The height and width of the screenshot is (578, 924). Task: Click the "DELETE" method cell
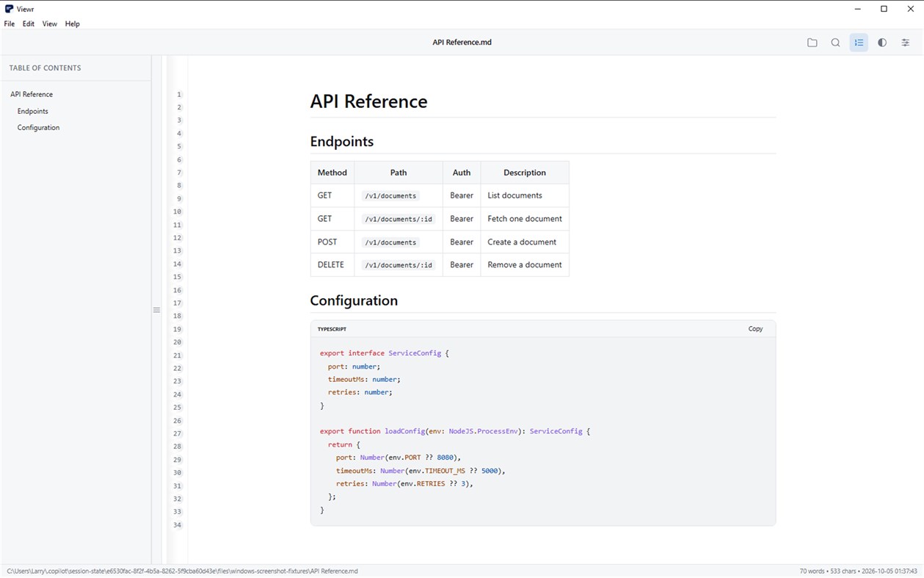(x=332, y=265)
